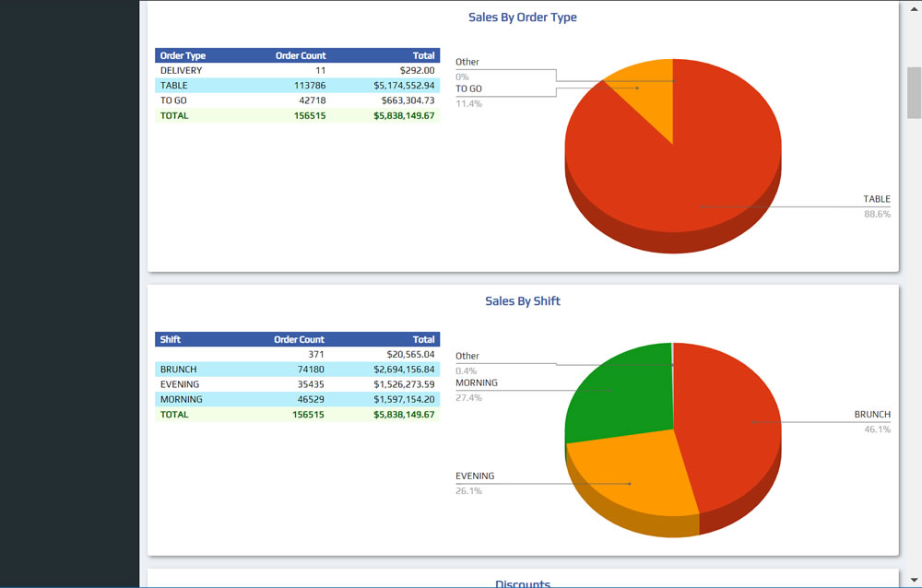The width and height of the screenshot is (922, 588).
Task: Click the 26.1% pie chart label
Action: (468, 491)
